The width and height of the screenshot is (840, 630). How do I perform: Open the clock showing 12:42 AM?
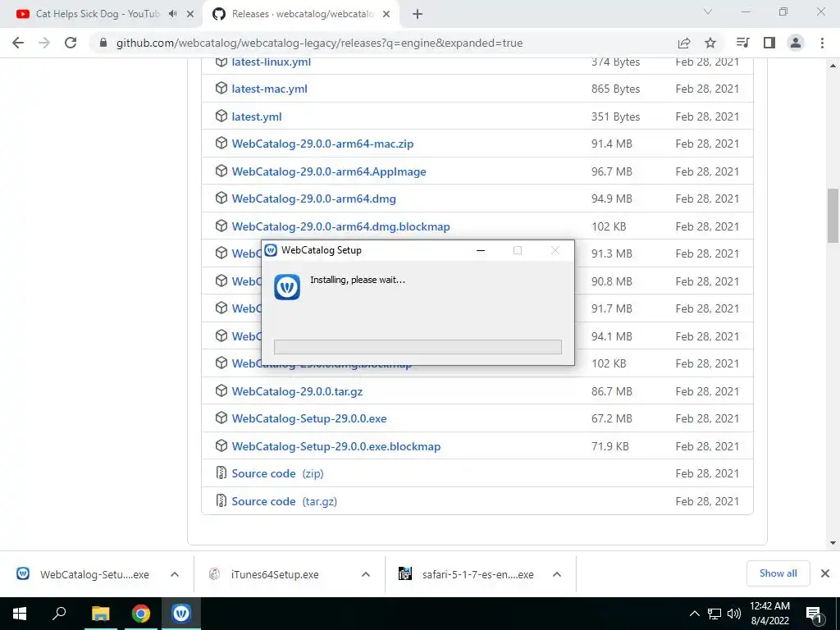[769, 614]
